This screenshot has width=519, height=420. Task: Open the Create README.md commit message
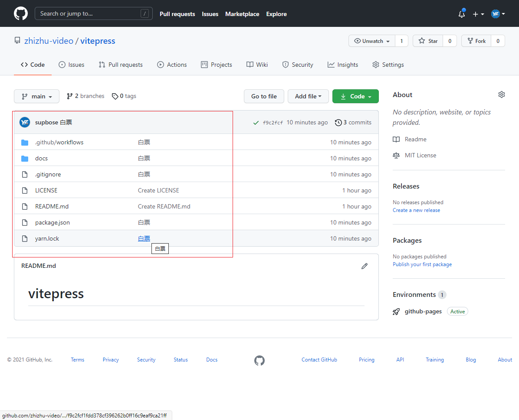coord(164,207)
